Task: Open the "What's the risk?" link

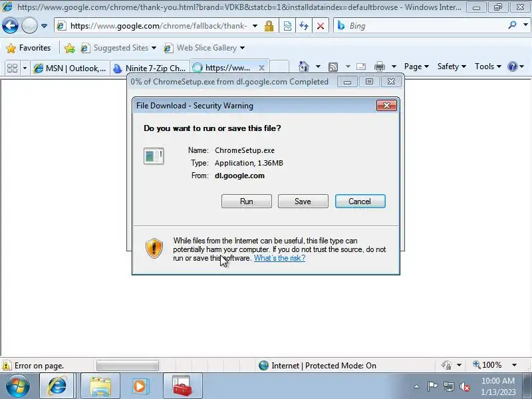Action: 279,258
